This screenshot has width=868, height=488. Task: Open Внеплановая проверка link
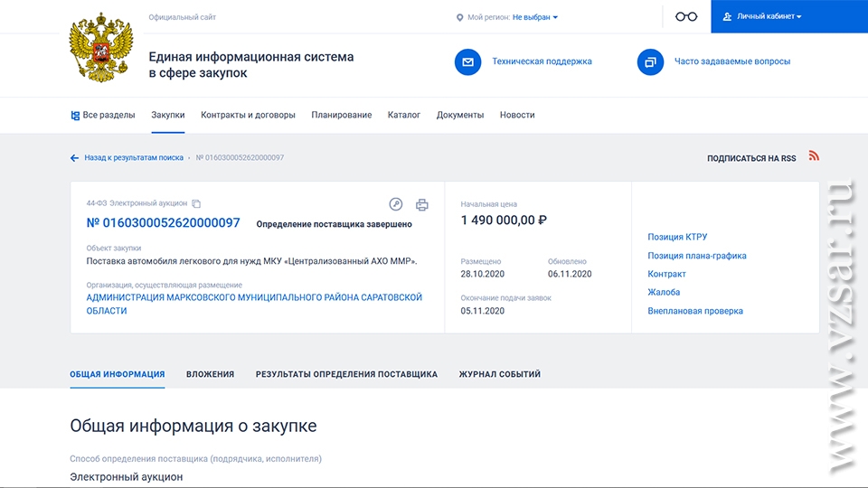(695, 311)
